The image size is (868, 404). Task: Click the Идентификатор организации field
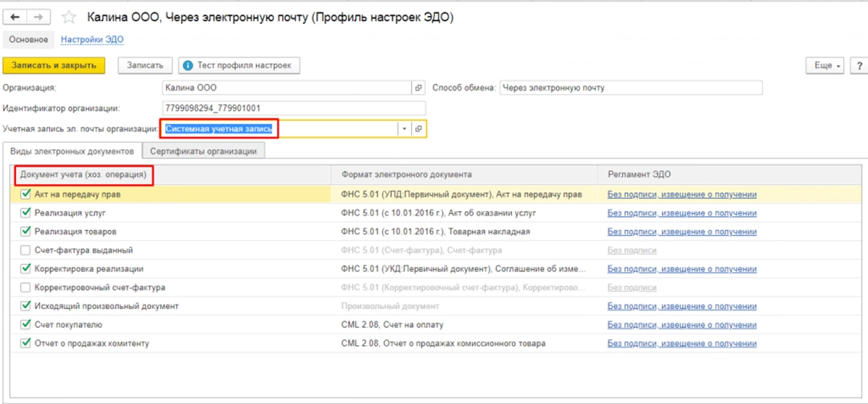294,109
